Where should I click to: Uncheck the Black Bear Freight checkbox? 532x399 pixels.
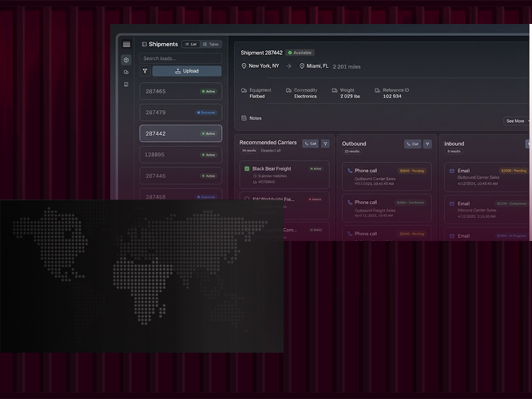point(247,168)
